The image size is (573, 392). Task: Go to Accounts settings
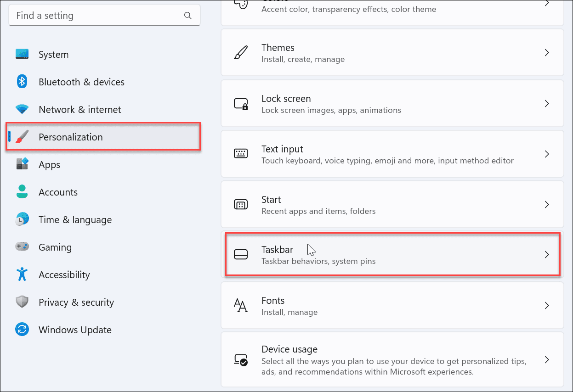[104, 192]
